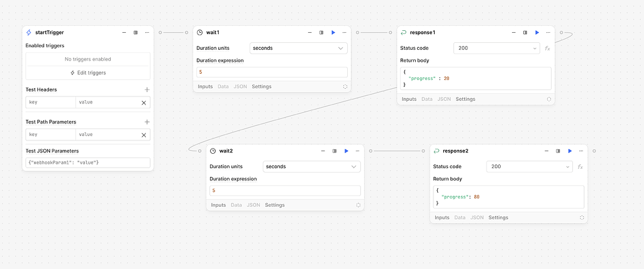Open the startTrigger more options menu

147,33
